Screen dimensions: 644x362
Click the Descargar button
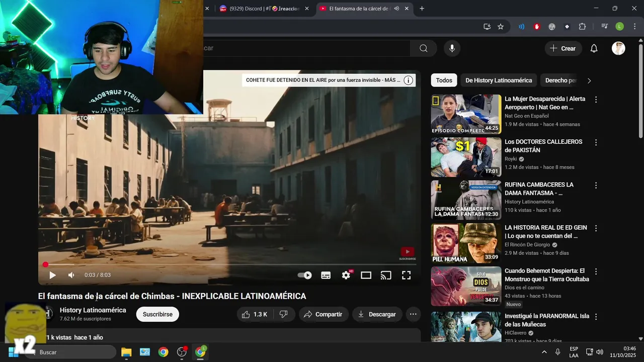[377, 314]
